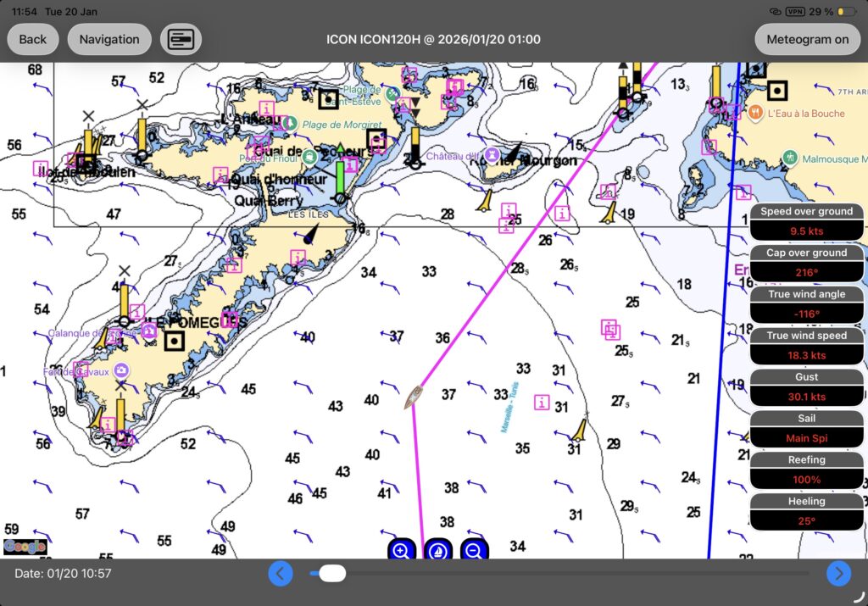The width and height of the screenshot is (868, 606).
Task: Tap the zoom-out magnifier icon
Action: point(474,549)
